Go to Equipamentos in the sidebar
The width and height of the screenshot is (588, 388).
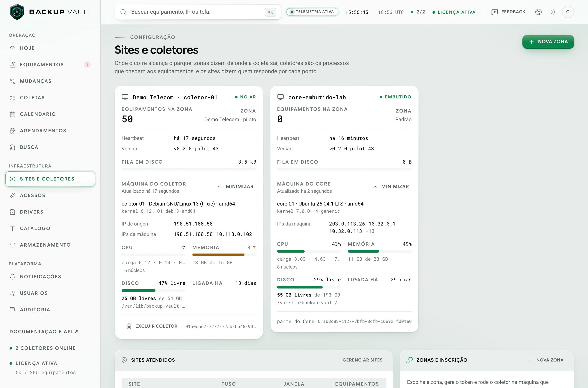pos(50,65)
